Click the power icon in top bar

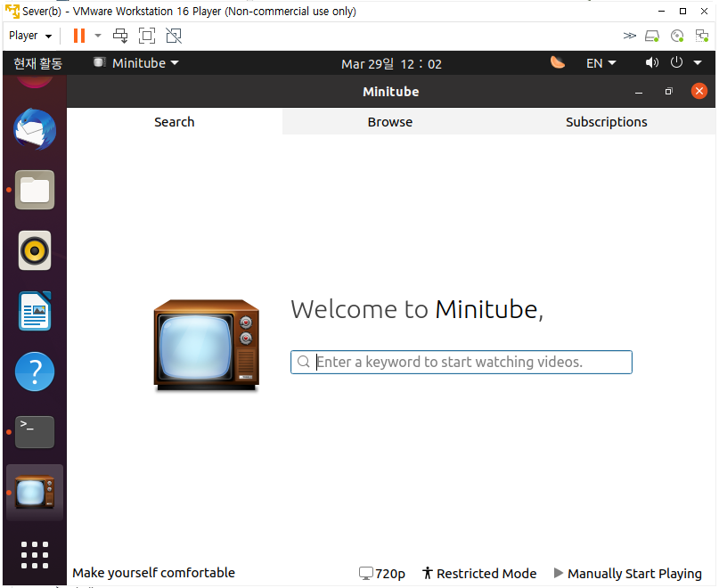(676, 62)
